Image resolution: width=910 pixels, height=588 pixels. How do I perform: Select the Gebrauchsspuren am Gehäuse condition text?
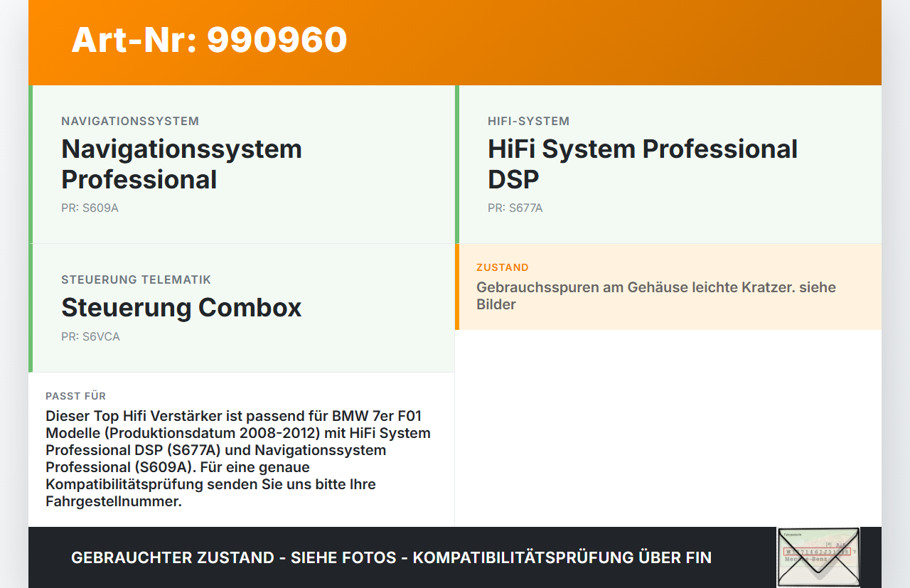[656, 296]
